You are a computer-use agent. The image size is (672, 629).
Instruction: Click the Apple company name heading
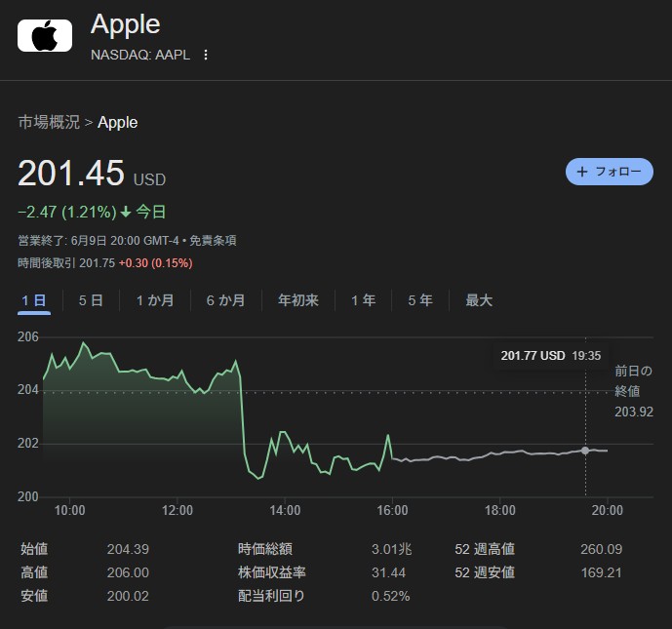pos(125,24)
